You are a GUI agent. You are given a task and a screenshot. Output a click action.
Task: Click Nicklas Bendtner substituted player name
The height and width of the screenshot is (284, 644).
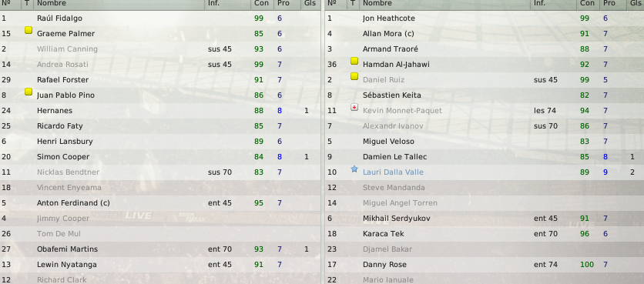pos(68,172)
